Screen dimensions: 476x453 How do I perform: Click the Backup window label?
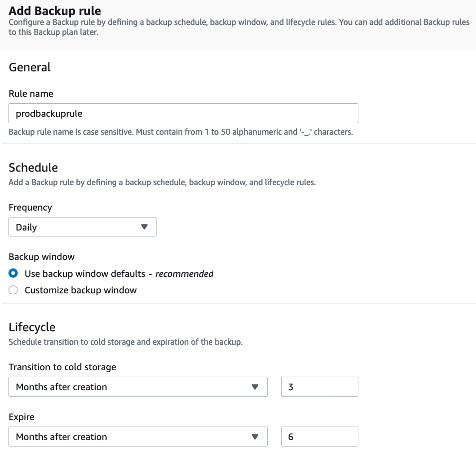42,257
